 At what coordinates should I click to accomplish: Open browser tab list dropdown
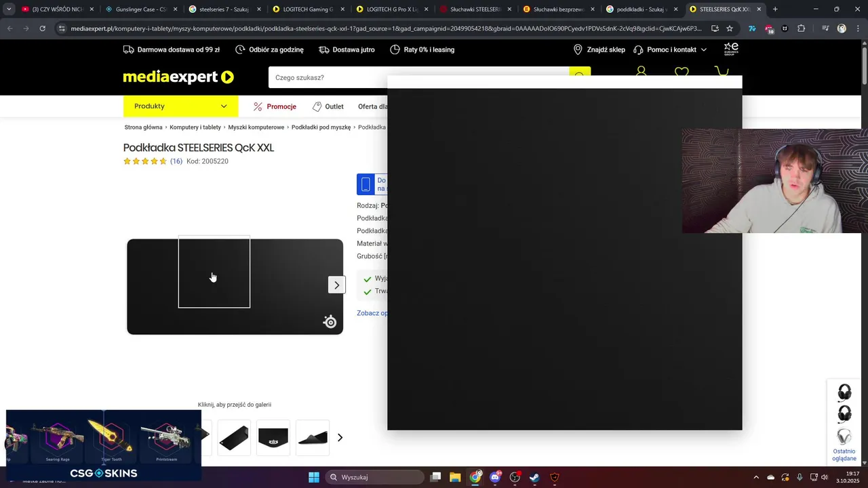(9, 9)
